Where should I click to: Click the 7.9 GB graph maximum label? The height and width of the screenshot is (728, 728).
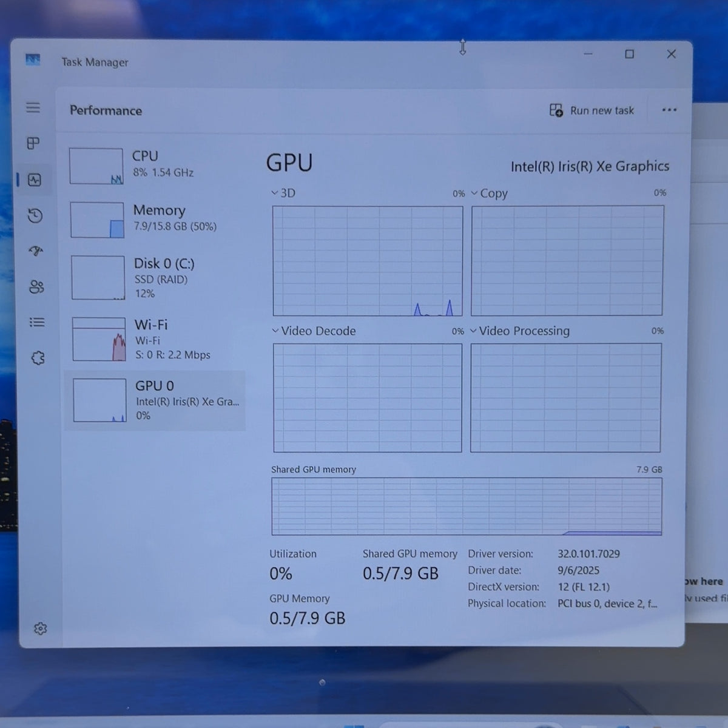tap(649, 470)
